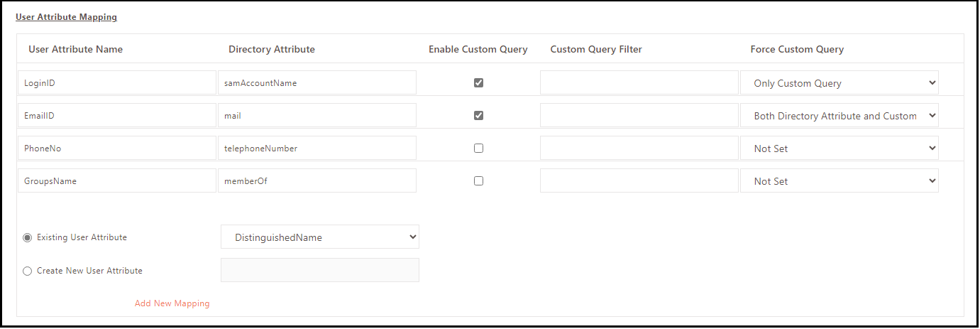This screenshot has height=329, width=980.
Task: Enable Custom Query for PhoneNo
Action: 478,149
